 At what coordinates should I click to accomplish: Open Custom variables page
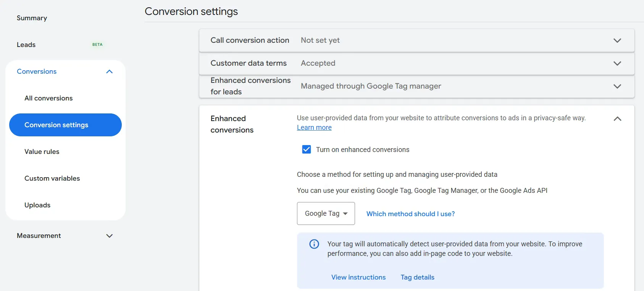click(x=52, y=178)
